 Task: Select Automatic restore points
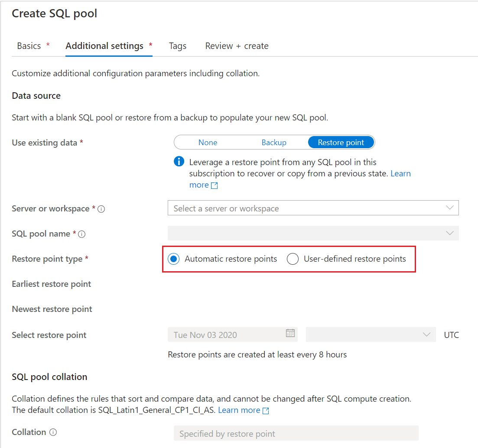click(174, 259)
